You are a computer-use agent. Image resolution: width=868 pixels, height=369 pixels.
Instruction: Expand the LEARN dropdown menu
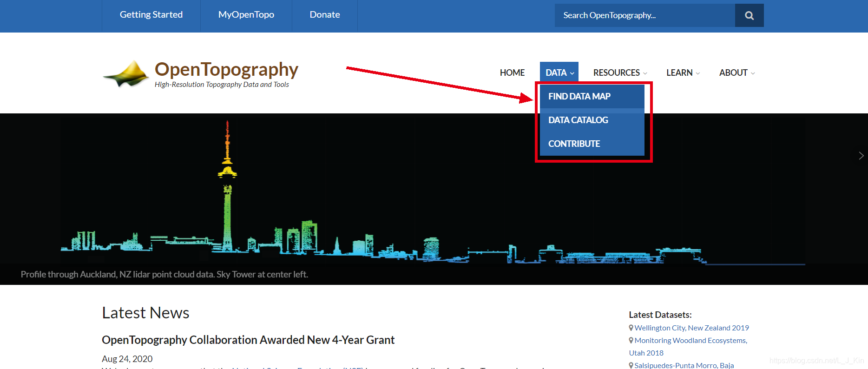[x=683, y=72]
